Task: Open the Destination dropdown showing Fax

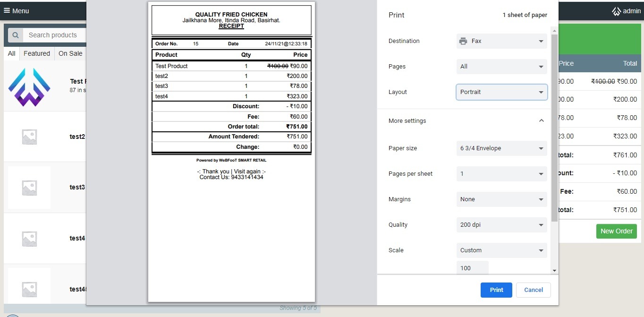Action: coord(501,41)
